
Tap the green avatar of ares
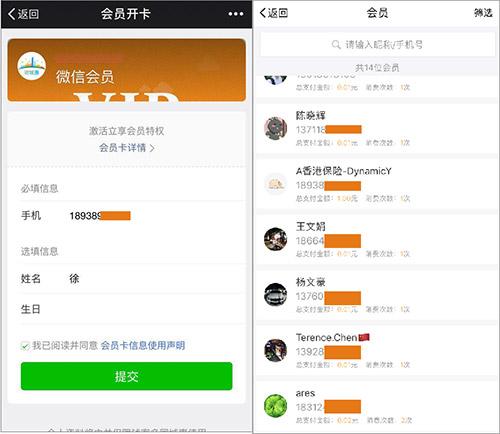pos(275,406)
